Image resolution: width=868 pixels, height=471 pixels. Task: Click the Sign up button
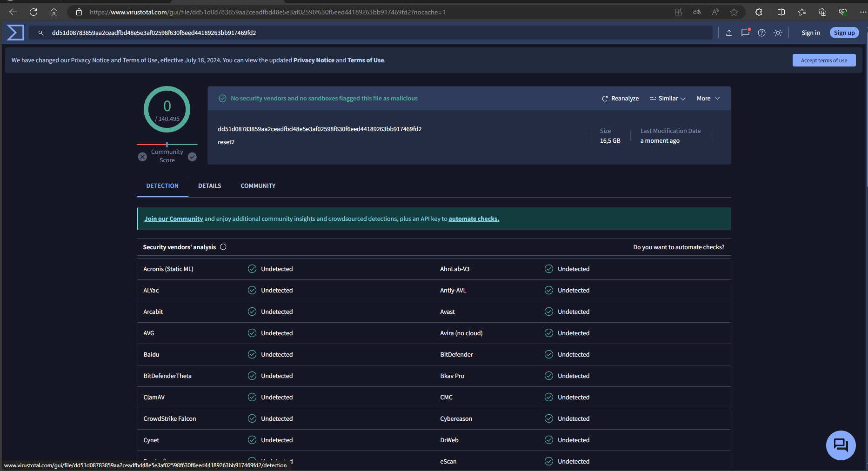tap(844, 33)
